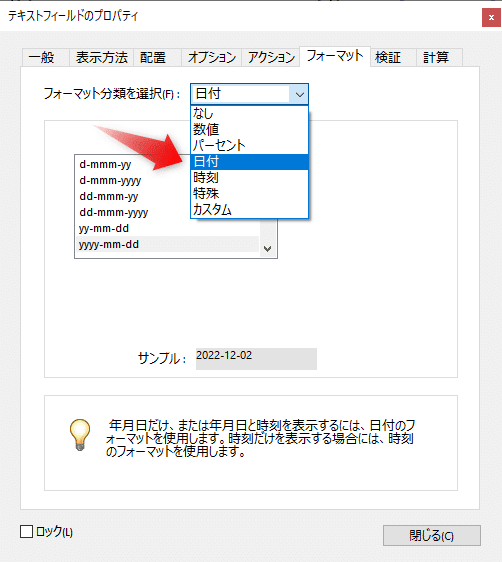Collapse the フォーマット分類 dropdown arrow
Viewport: 502px width, 562px height.
tap(300, 94)
